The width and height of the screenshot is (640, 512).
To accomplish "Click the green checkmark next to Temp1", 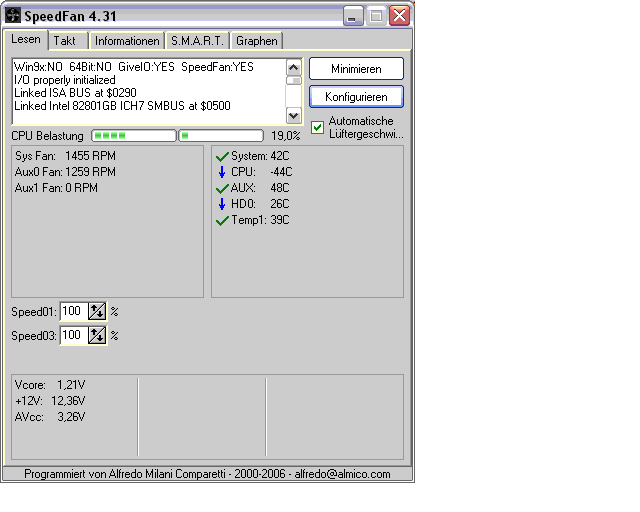I will coord(222,221).
